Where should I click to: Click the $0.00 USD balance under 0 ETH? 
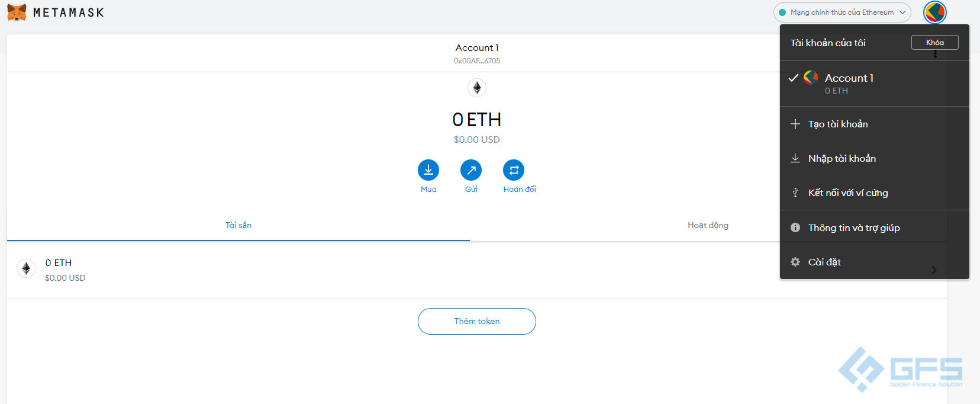477,140
